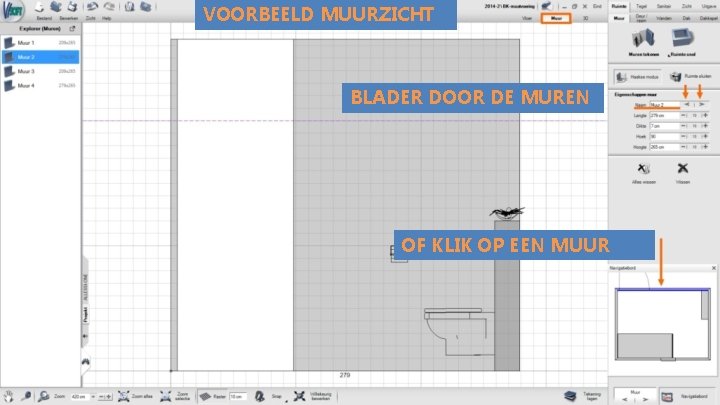
Task: Open the Bewerken menu
Action: pos(68,18)
